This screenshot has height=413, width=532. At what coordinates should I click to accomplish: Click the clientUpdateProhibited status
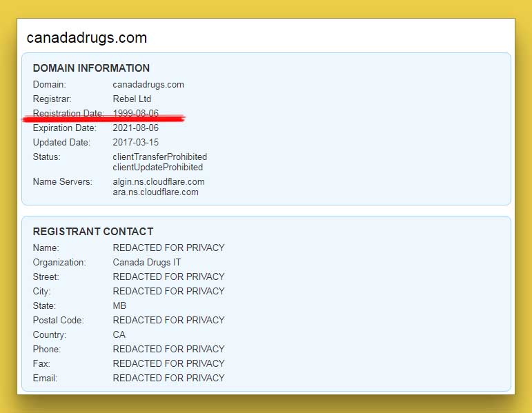coord(158,168)
